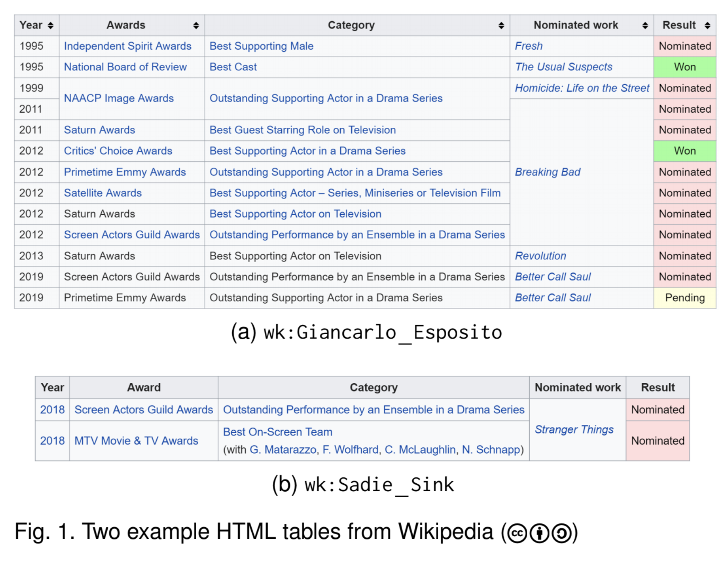Follow the Satellite Awards link
The height and width of the screenshot is (565, 728).
[x=103, y=193]
